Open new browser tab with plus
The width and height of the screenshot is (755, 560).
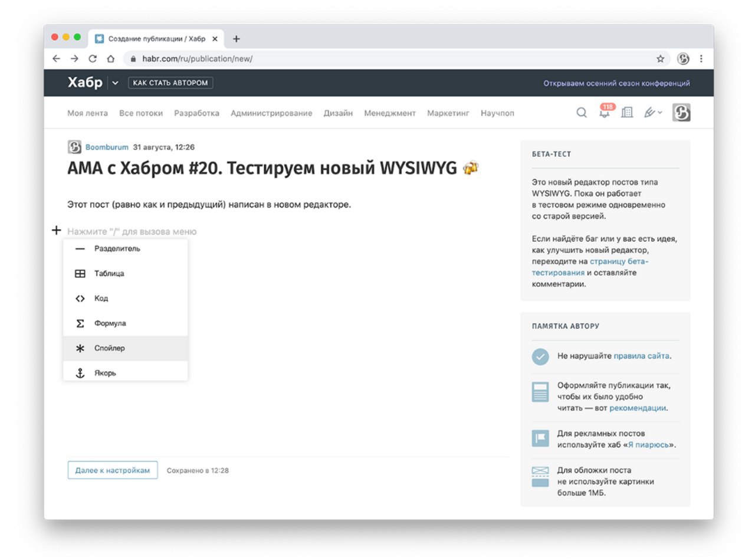(236, 39)
